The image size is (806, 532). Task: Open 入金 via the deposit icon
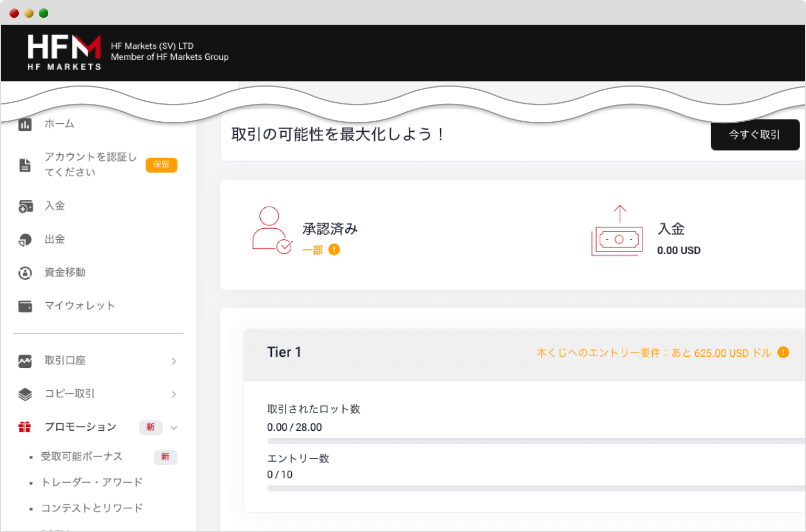coord(25,206)
